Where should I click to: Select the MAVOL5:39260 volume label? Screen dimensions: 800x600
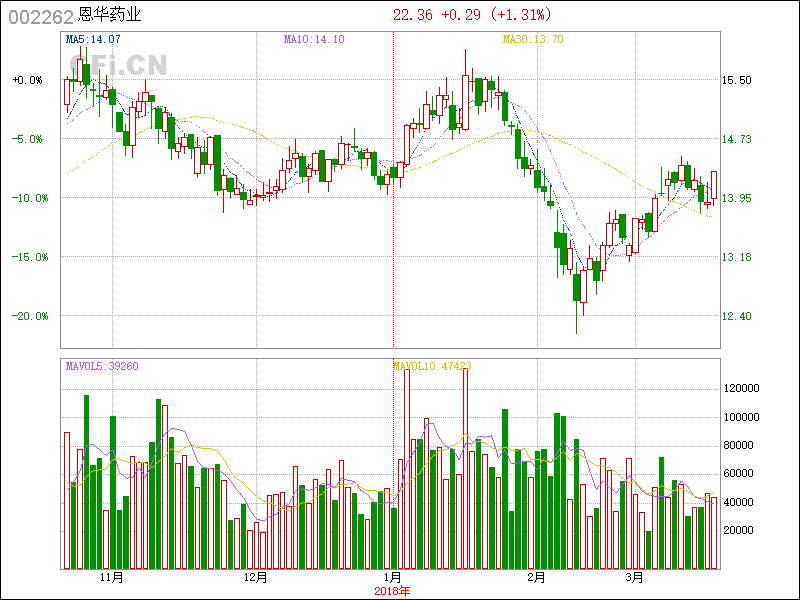[x=102, y=366]
